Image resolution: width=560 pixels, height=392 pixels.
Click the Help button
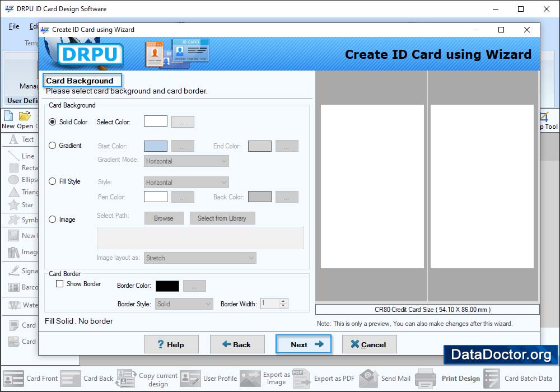point(171,344)
